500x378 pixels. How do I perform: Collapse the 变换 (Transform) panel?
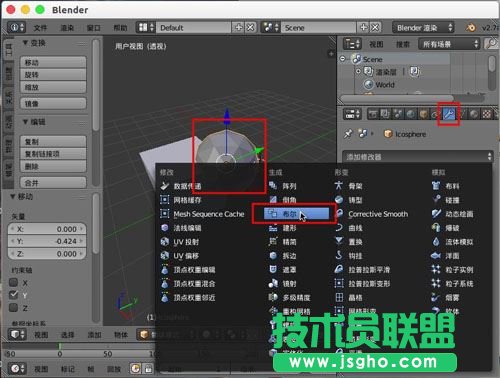(25, 43)
